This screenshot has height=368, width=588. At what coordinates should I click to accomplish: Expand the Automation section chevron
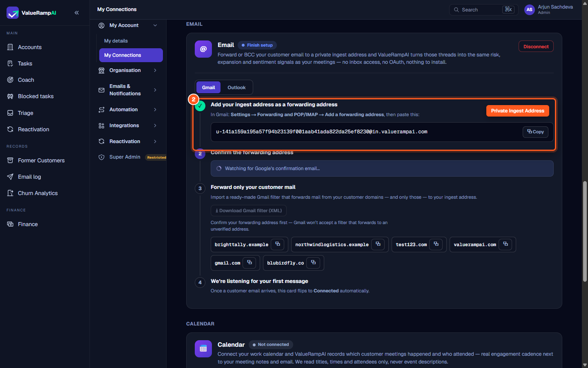(x=155, y=110)
